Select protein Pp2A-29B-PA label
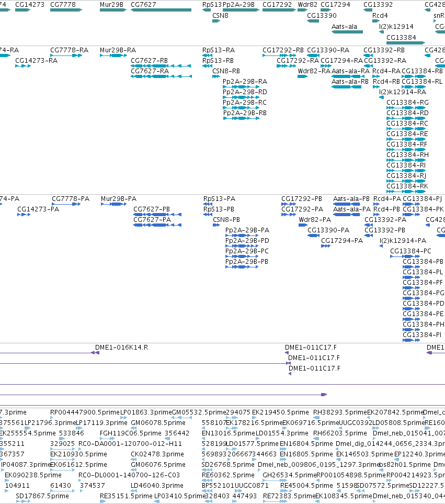445x504 pixels. (247, 230)
